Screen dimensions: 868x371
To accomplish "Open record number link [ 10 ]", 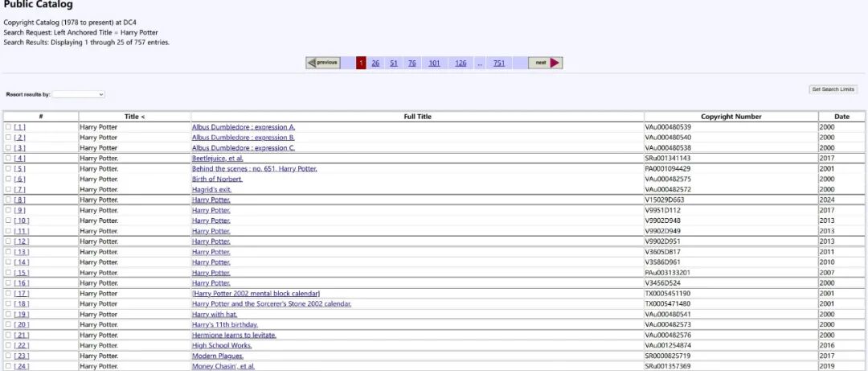I will coord(21,221).
